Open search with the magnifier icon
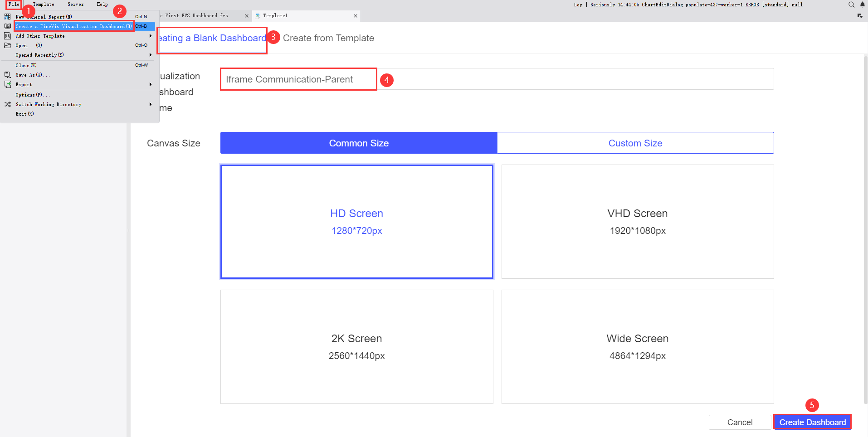 coord(851,5)
